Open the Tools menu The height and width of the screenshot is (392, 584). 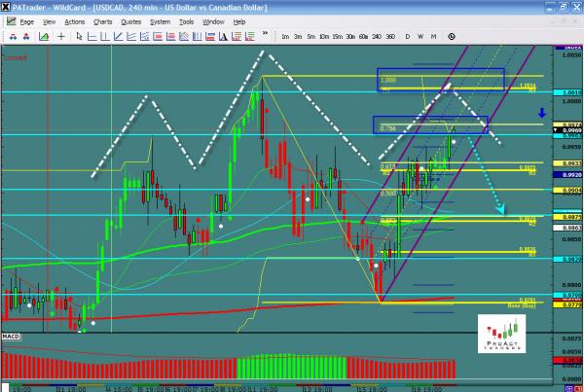(186, 20)
